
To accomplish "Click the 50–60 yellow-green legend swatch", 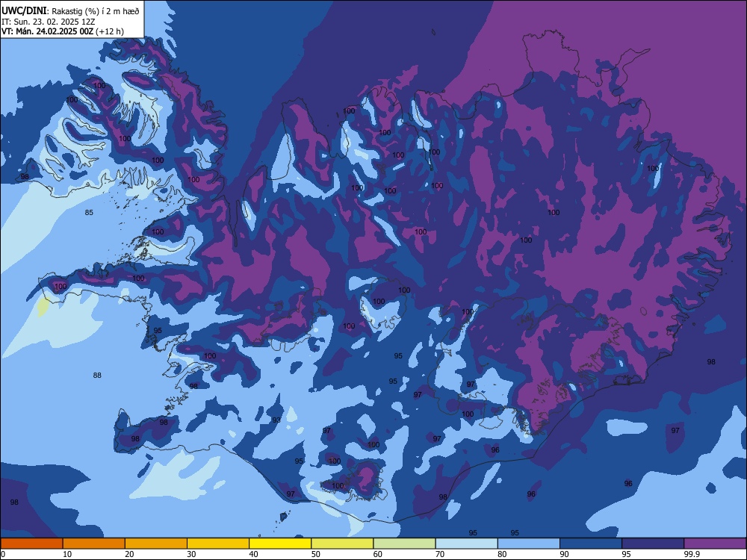I will [342, 544].
